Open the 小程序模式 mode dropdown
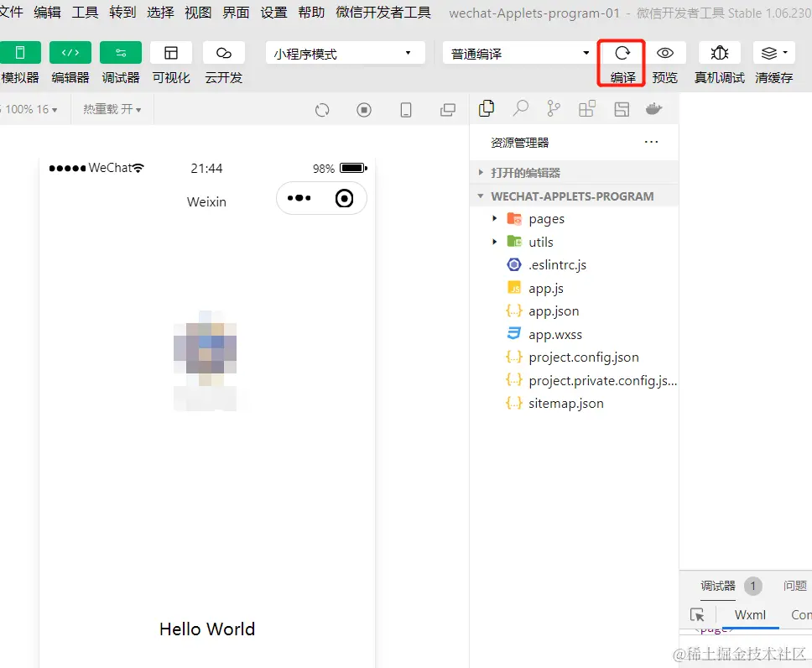The image size is (812, 668). (x=345, y=54)
